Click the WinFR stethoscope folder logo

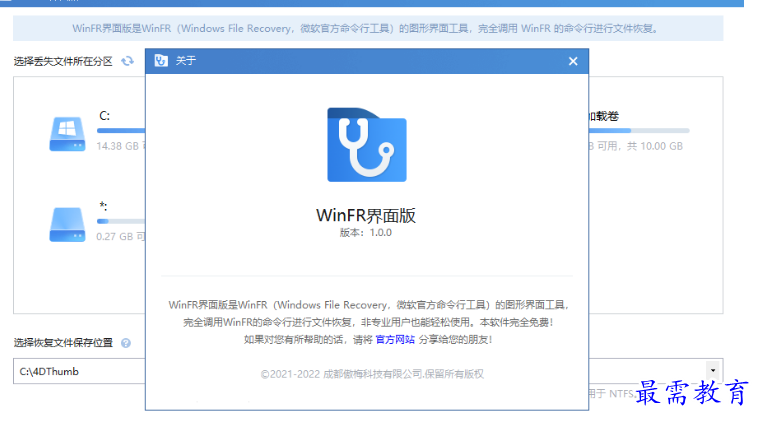(367, 144)
